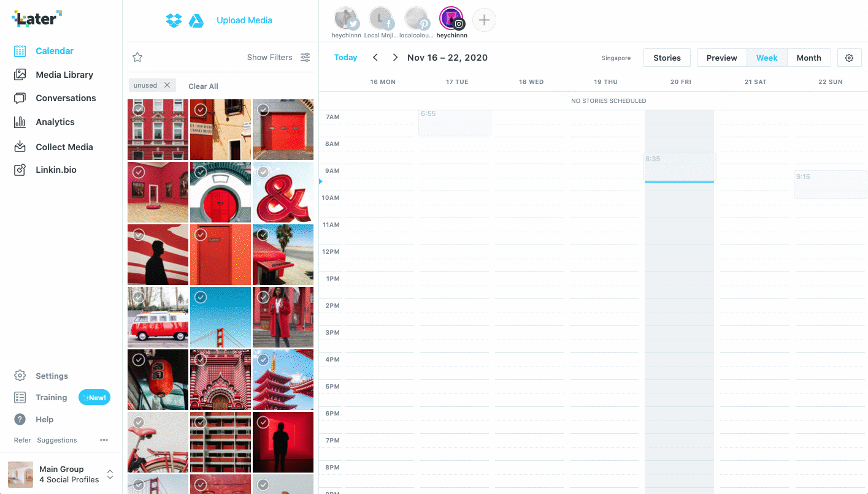Open calendar settings gear
The height and width of the screenshot is (494, 868).
coord(849,58)
